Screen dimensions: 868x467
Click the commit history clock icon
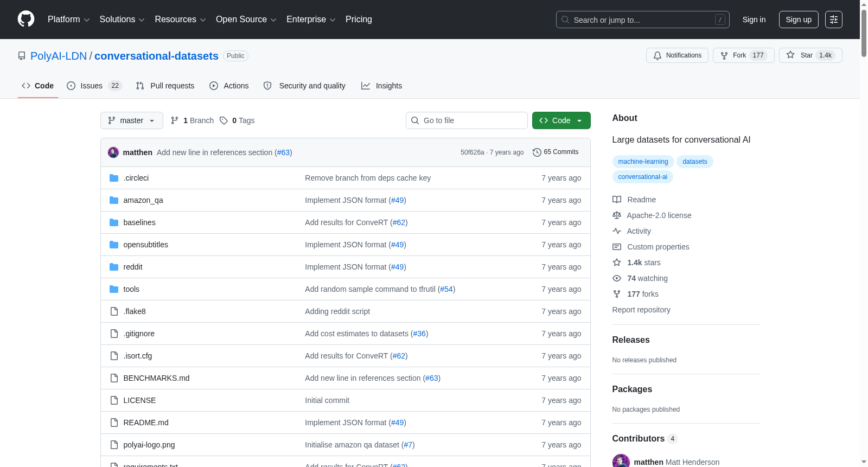[x=537, y=152]
